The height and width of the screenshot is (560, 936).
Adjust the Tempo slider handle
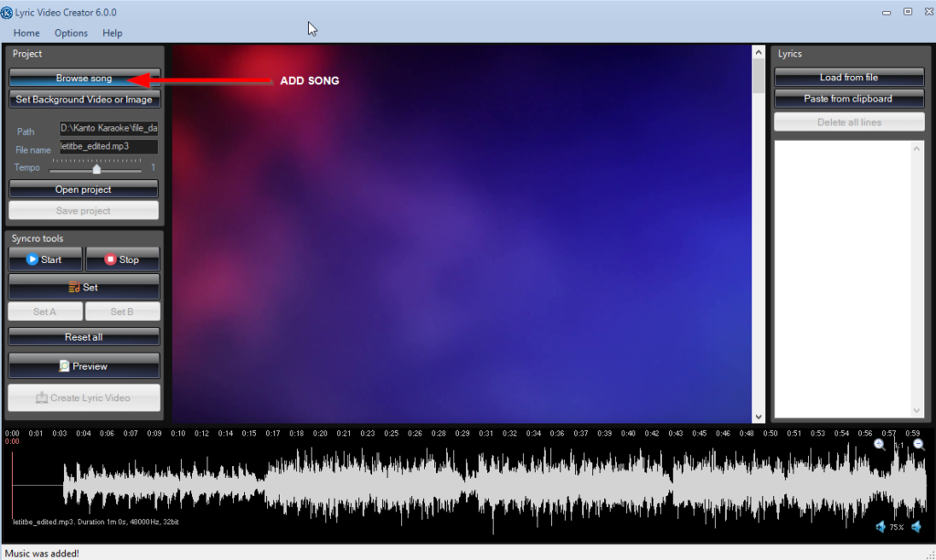click(97, 168)
